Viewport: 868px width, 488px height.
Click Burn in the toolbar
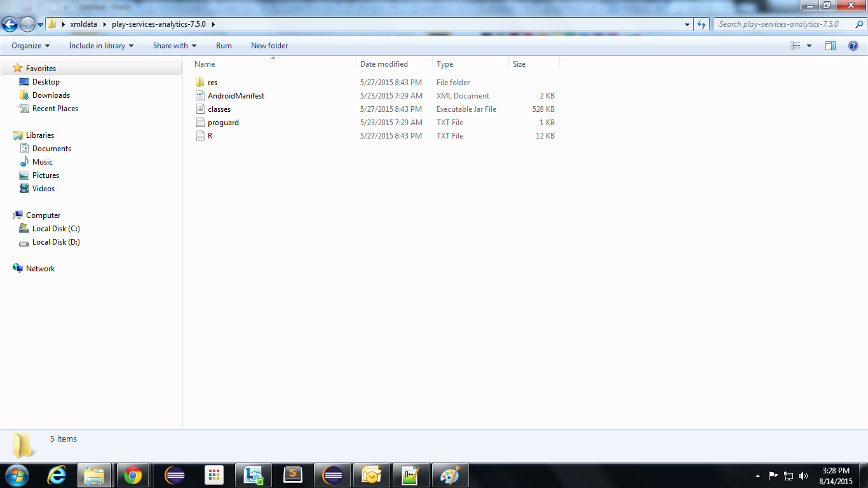pos(224,46)
